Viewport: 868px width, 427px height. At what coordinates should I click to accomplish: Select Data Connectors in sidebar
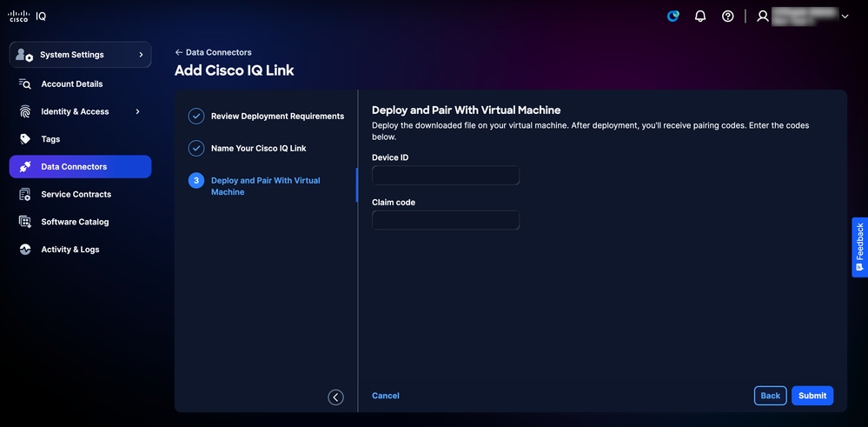(x=80, y=167)
